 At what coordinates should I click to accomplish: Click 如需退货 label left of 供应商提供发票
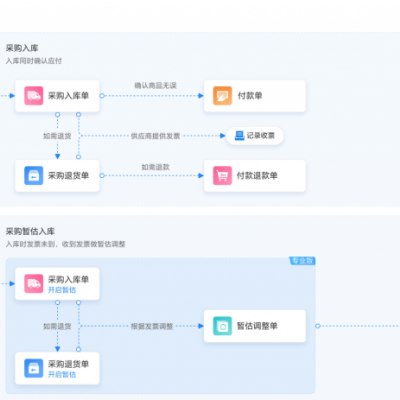pos(57,136)
